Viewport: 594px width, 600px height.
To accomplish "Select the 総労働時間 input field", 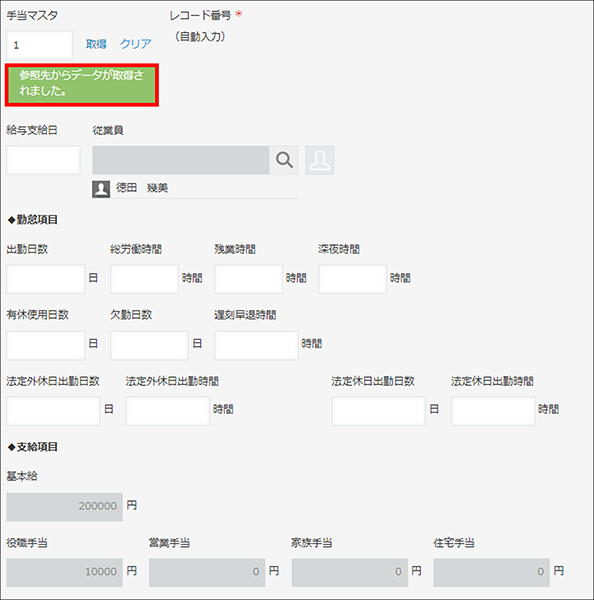I will tap(144, 279).
